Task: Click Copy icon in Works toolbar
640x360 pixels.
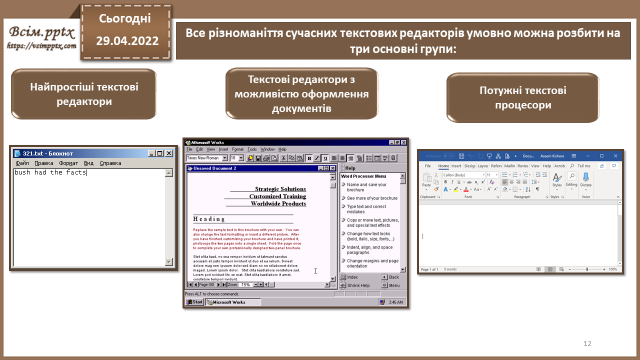Action: tap(291, 158)
